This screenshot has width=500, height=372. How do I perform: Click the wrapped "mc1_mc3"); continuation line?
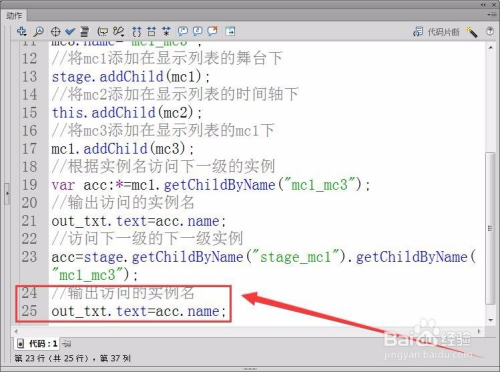pos(95,275)
